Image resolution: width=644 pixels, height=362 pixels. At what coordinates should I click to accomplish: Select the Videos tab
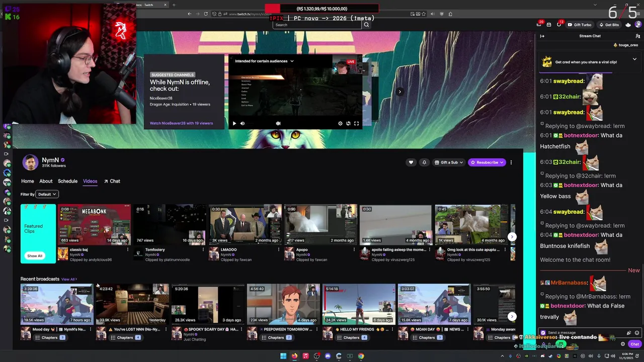(x=90, y=181)
